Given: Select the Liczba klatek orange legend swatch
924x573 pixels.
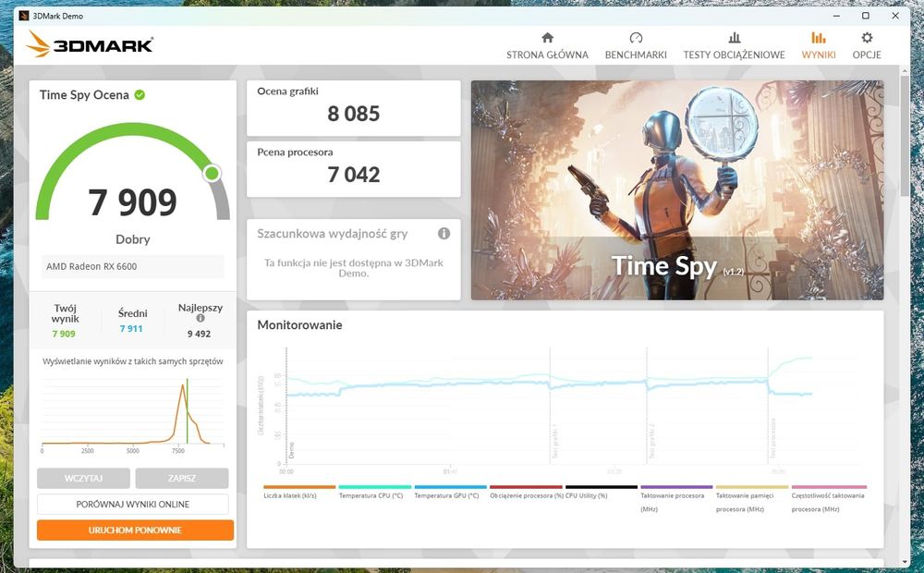Looking at the screenshot, I should pos(299,487).
